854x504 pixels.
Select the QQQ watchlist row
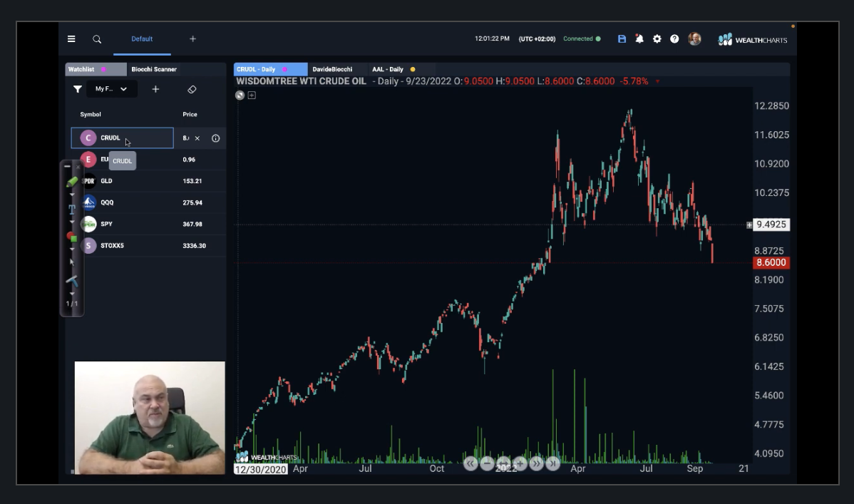[148, 202]
